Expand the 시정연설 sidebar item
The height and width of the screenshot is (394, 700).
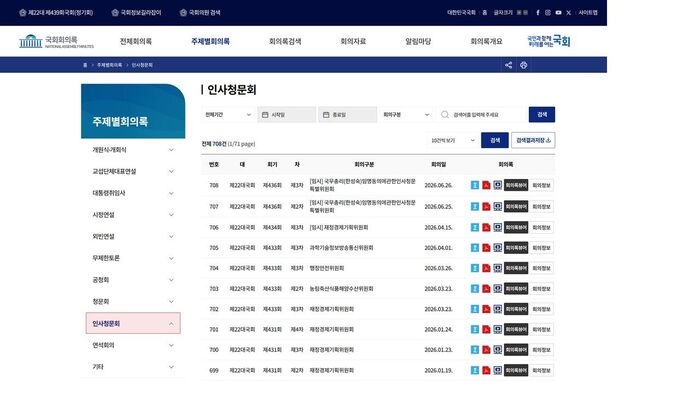pos(133,215)
